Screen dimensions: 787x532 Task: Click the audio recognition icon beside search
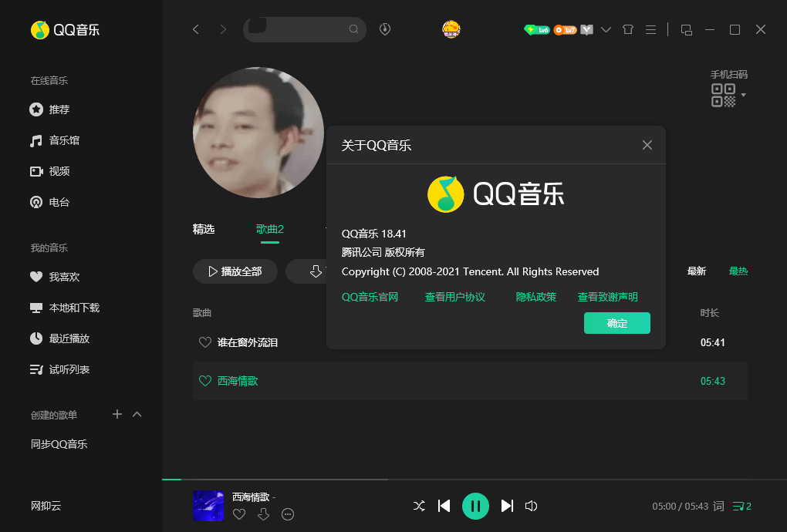[385, 29]
